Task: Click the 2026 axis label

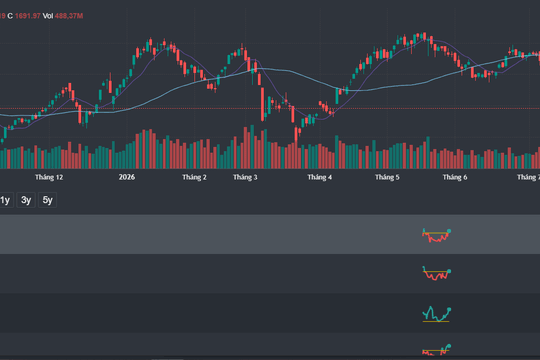Action: (x=127, y=177)
